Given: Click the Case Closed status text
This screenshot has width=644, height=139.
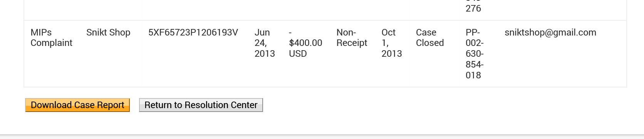Looking at the screenshot, I should pos(430,38).
